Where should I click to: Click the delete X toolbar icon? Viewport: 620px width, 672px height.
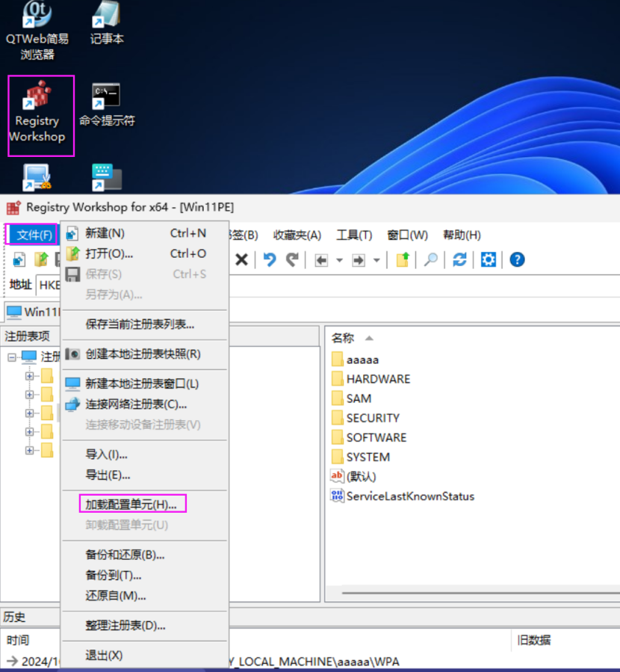point(242,259)
